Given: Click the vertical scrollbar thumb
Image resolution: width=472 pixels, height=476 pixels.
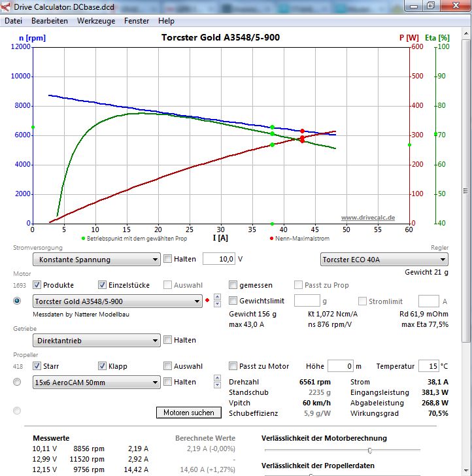Looking at the screenshot, I should click(x=465, y=191).
